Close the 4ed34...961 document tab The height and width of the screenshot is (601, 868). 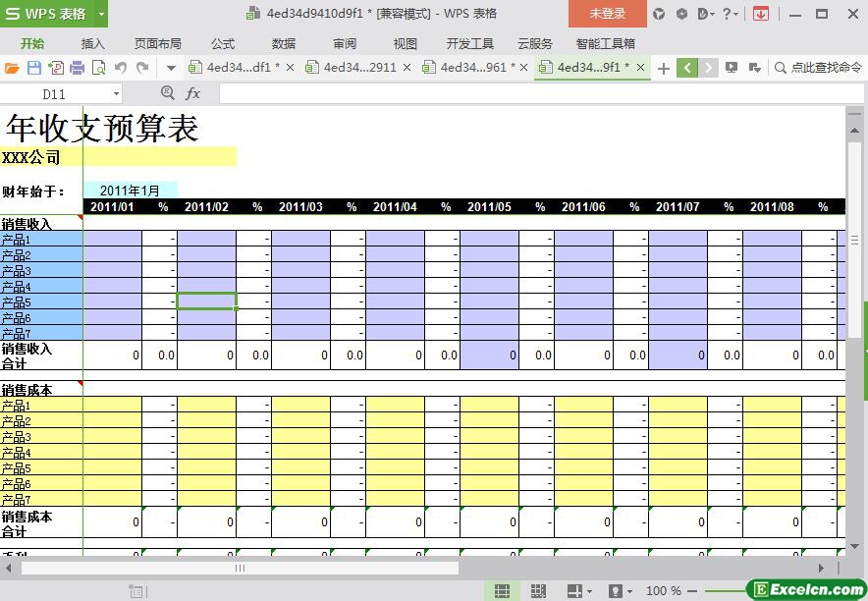click(524, 68)
